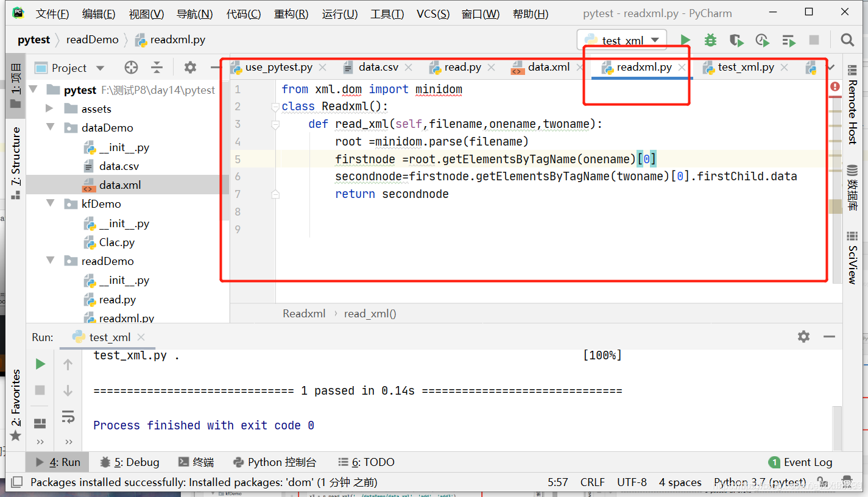Open Project panel settings gear
Screen dimensions: 868x497
tap(190, 68)
